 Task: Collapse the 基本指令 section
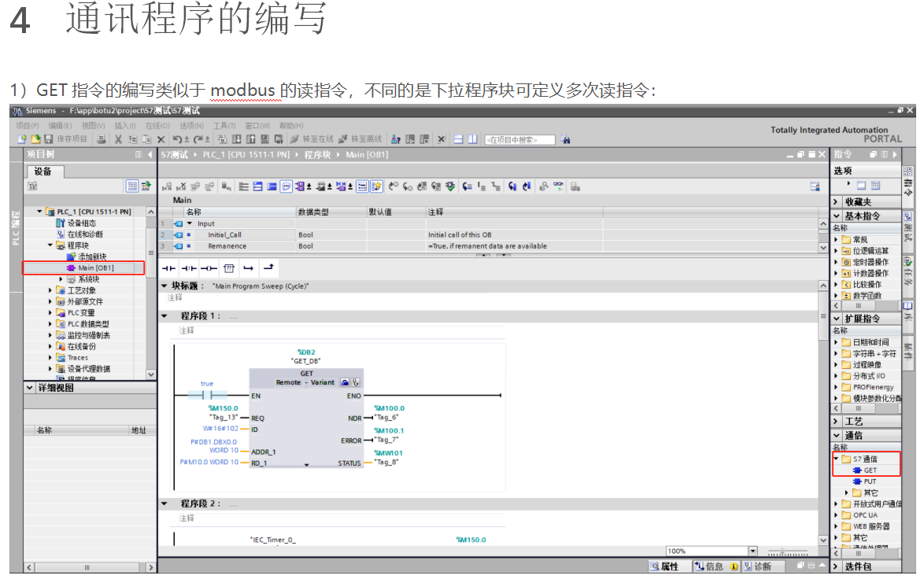click(x=836, y=216)
